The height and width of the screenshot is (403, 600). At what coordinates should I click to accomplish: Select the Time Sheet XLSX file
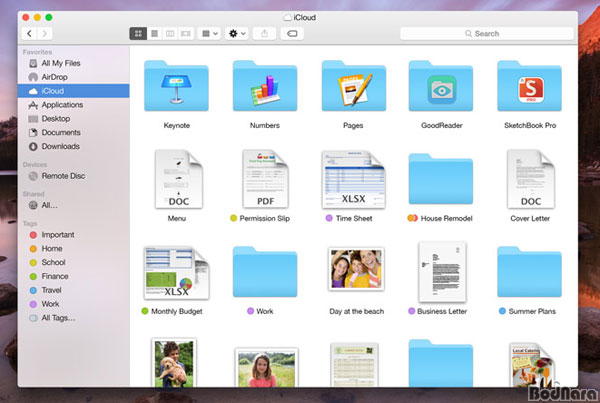354,179
